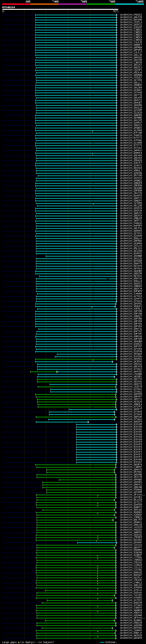The image size is (146, 644).
Task: Open hit UniRef100_P46313
Action: click(x=131, y=15)
